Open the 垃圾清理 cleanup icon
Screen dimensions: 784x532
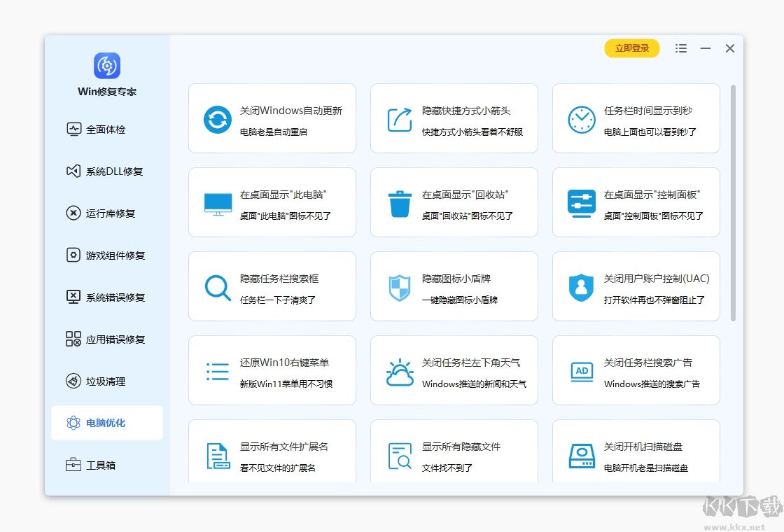click(73, 381)
